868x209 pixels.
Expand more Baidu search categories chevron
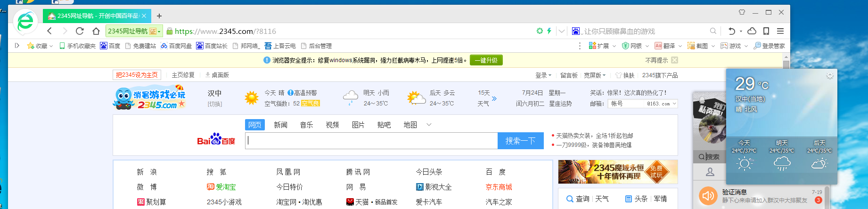pos(429,125)
